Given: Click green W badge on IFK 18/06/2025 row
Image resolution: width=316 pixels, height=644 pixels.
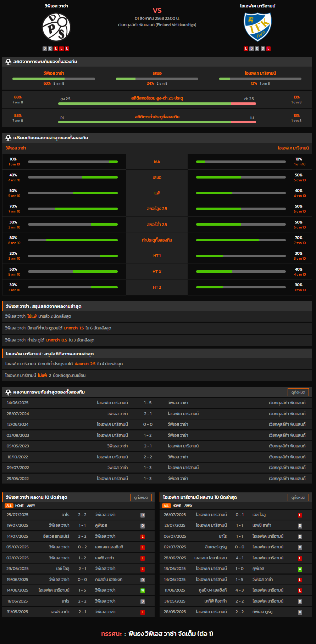Looking at the screenshot, I should pyautogui.click(x=300, y=569).
